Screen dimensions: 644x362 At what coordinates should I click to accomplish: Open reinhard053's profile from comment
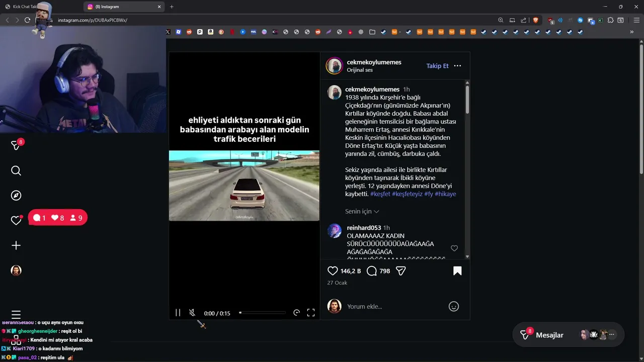coord(364,228)
